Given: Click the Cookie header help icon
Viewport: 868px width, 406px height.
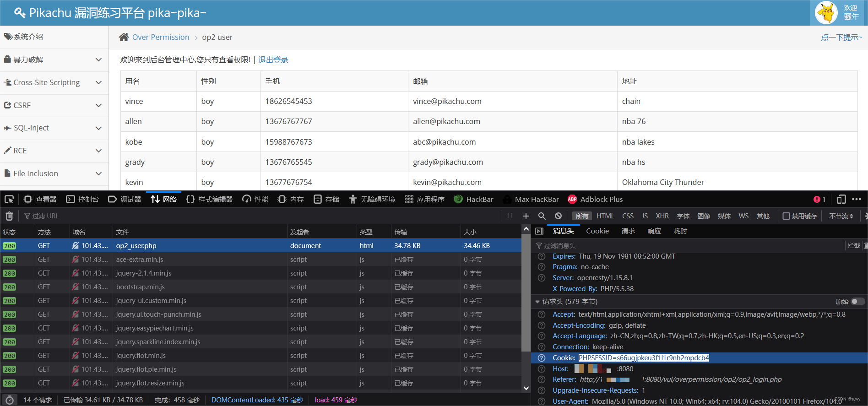Looking at the screenshot, I should coord(542,358).
